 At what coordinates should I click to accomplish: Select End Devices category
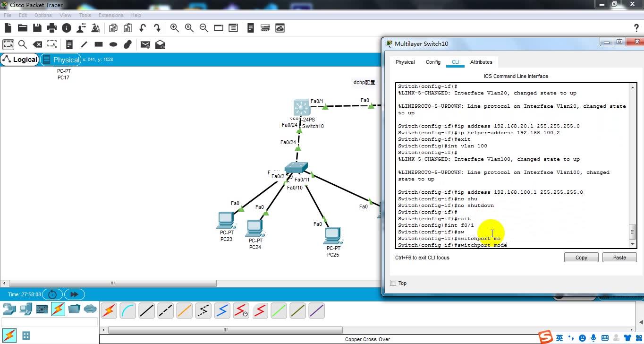point(25,309)
